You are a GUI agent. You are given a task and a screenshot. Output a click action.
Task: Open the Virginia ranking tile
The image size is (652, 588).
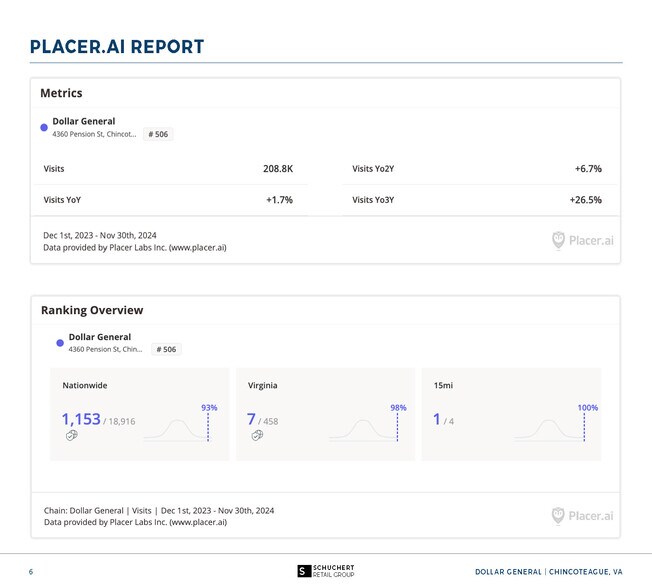(x=325, y=414)
